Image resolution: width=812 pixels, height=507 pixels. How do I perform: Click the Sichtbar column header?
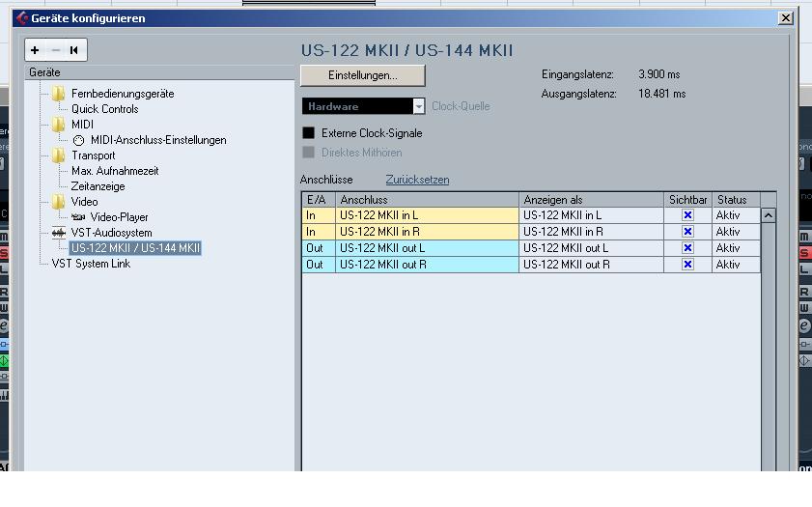coord(687,200)
